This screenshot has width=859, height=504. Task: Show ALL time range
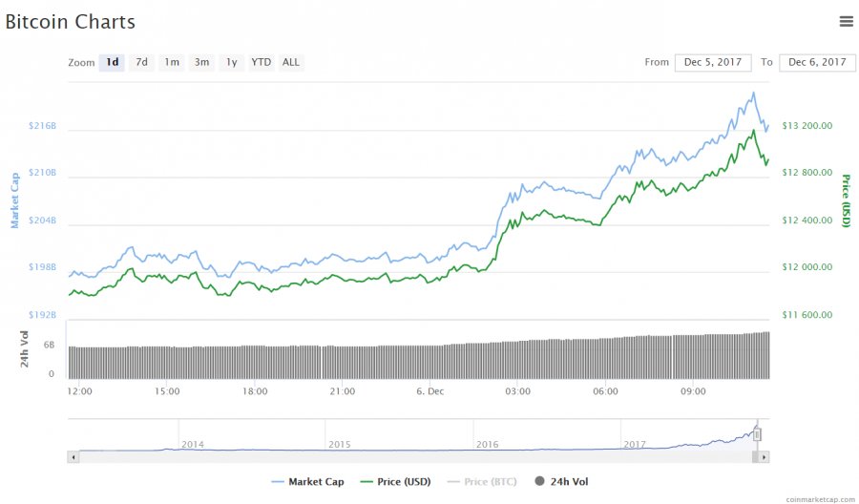290,62
